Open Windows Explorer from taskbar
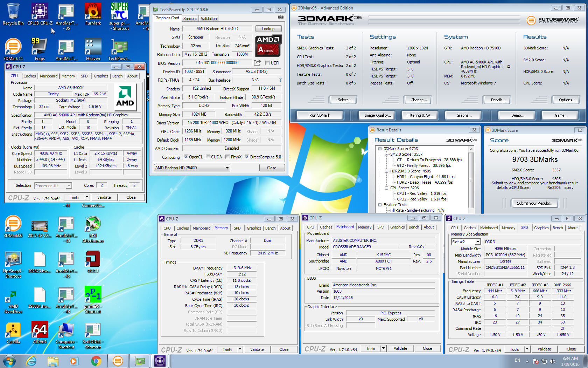The height and width of the screenshot is (368, 588). pos(53,361)
